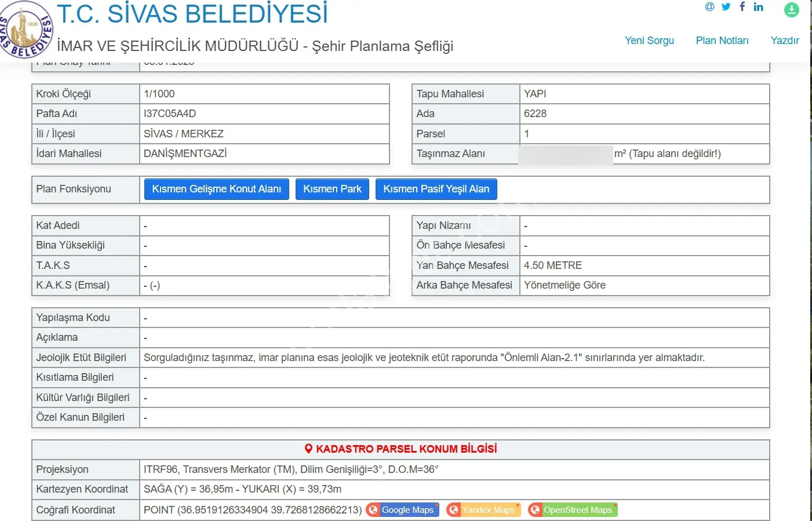Open location in Google Maps
Viewport: 812px width, 521px height.
click(x=402, y=510)
